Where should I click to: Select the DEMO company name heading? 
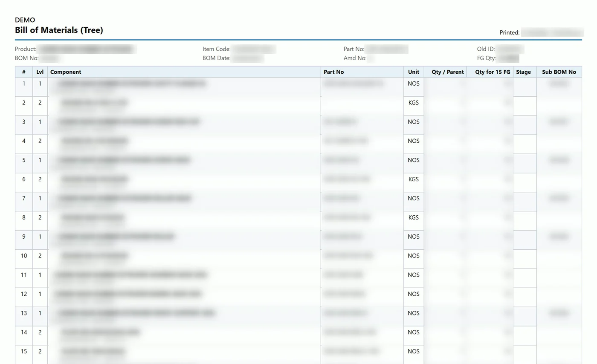pos(25,20)
